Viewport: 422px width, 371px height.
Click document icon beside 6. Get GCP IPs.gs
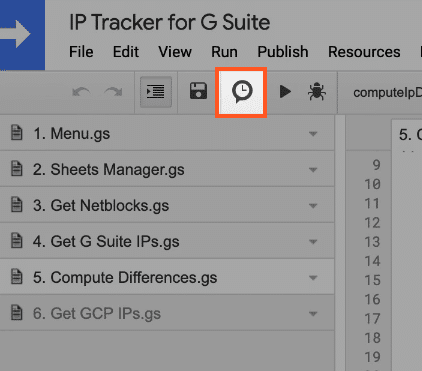point(17,312)
